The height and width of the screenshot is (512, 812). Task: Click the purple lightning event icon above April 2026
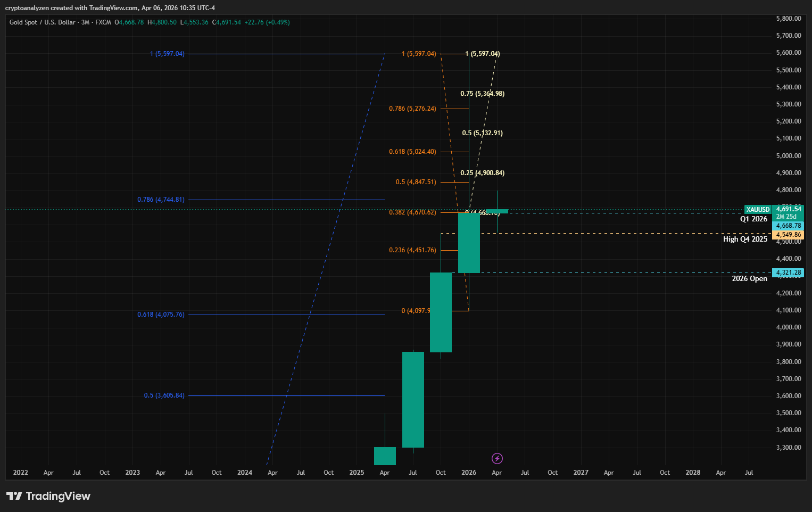496,458
